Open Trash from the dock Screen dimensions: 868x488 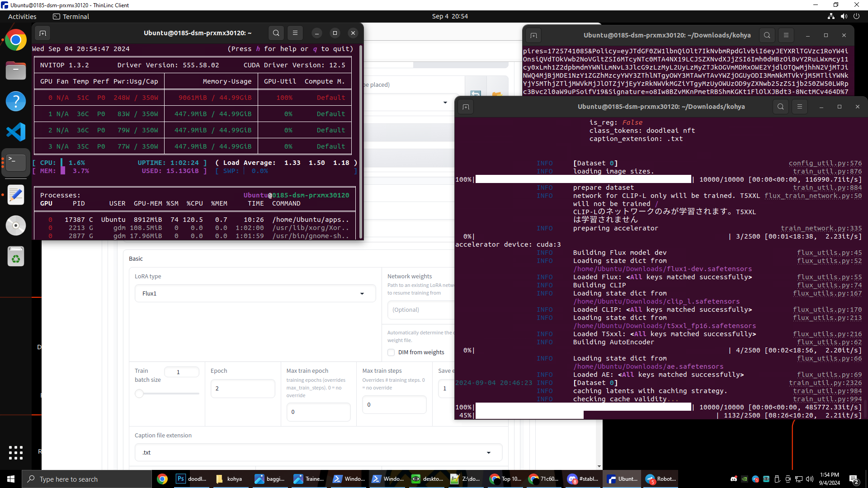pos(16,257)
